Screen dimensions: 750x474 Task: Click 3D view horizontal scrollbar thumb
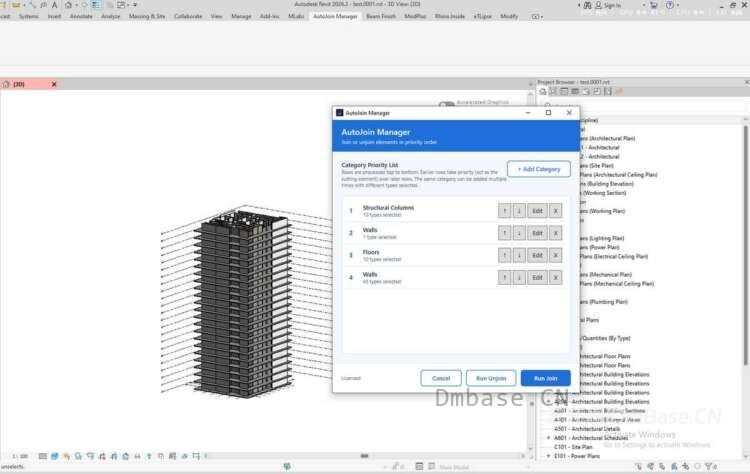pyautogui.click(x=364, y=456)
